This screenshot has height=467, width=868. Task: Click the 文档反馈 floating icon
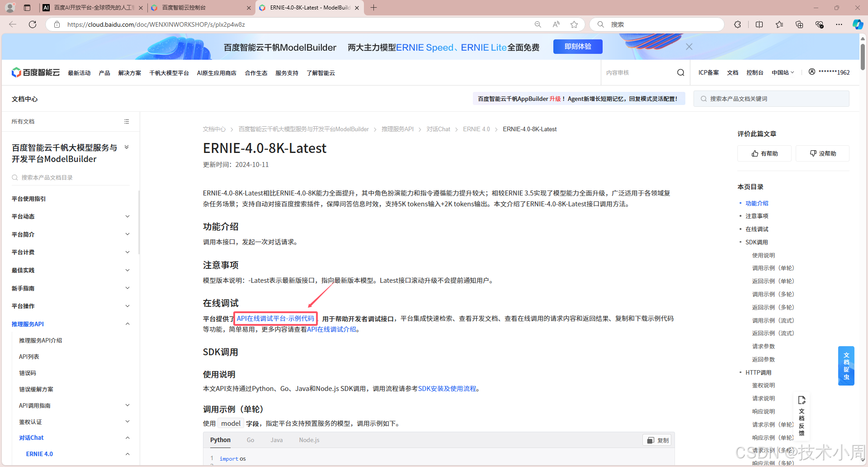(x=802, y=416)
